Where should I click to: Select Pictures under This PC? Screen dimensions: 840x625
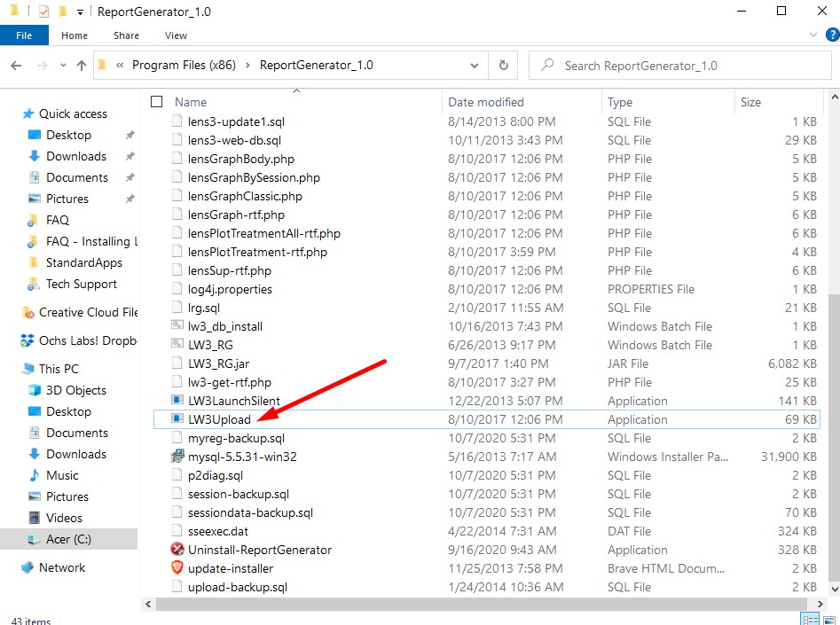[67, 496]
